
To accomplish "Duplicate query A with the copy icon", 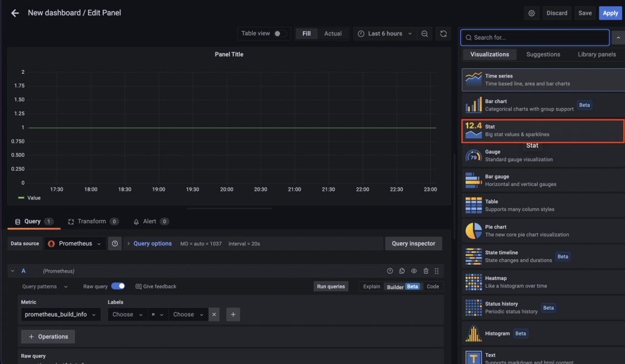I will (x=402, y=271).
